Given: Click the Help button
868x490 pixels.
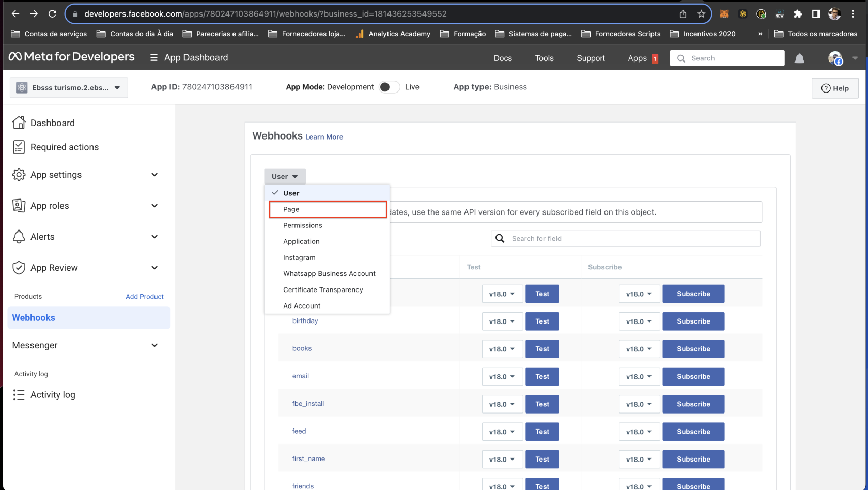Looking at the screenshot, I should pos(835,88).
